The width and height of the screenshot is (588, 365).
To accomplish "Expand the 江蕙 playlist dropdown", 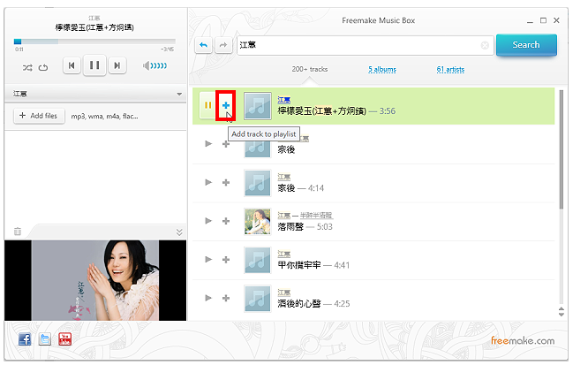I will tap(179, 94).
